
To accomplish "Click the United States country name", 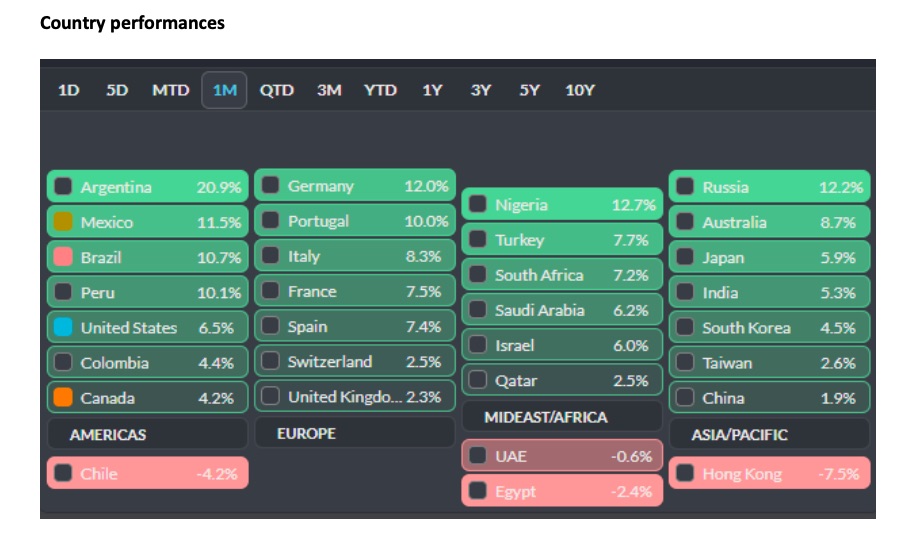I will tap(129, 328).
